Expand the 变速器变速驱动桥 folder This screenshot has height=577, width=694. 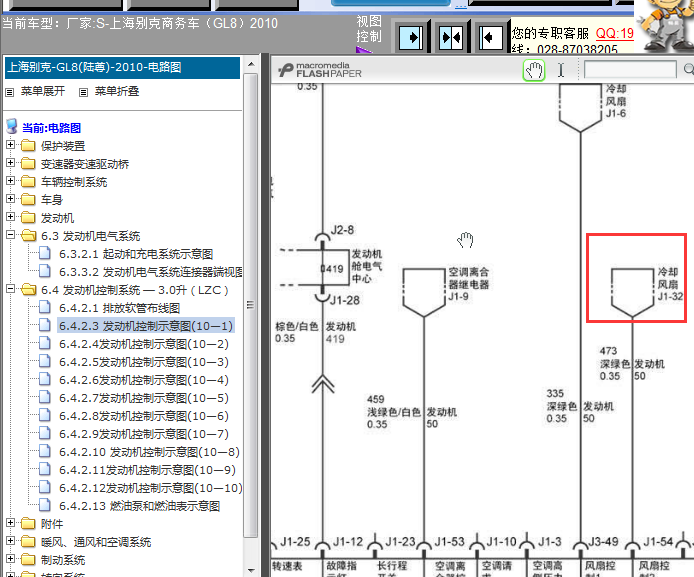[x=10, y=163]
